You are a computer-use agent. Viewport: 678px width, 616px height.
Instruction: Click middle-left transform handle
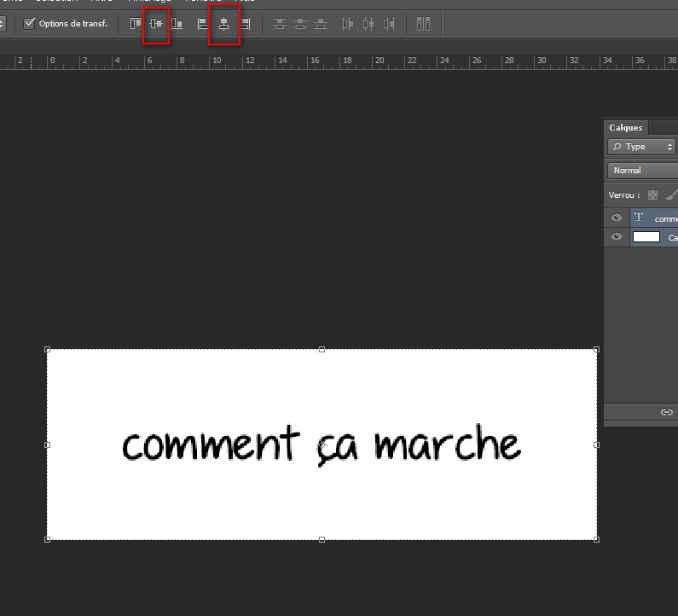tap(48, 445)
